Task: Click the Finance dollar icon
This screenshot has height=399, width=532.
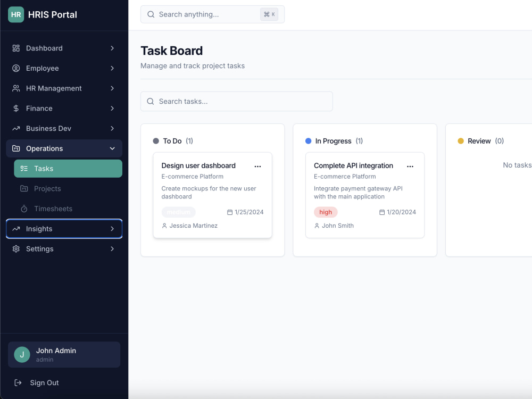Action: click(16, 108)
